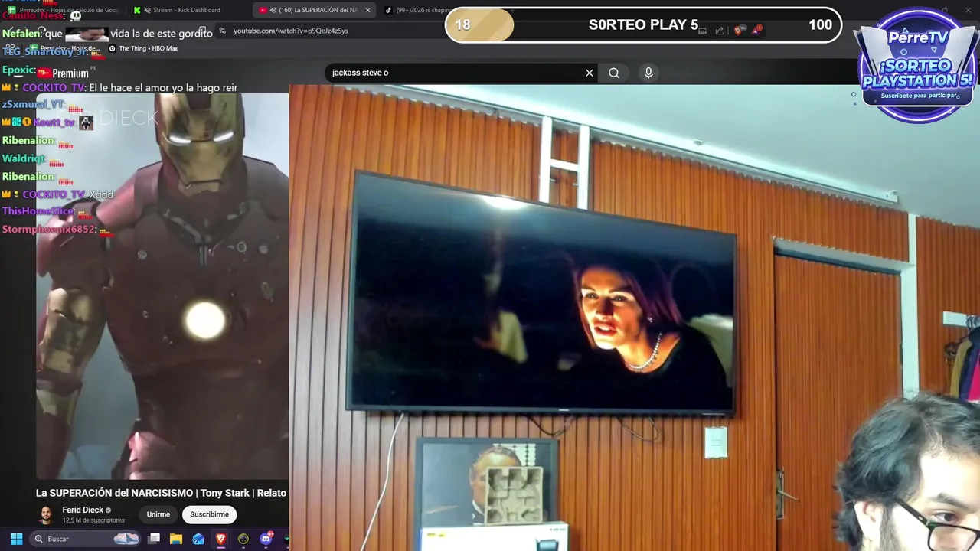Click the Suscribirme subscribe button
Viewport: 980px width, 551px height.
pyautogui.click(x=210, y=514)
